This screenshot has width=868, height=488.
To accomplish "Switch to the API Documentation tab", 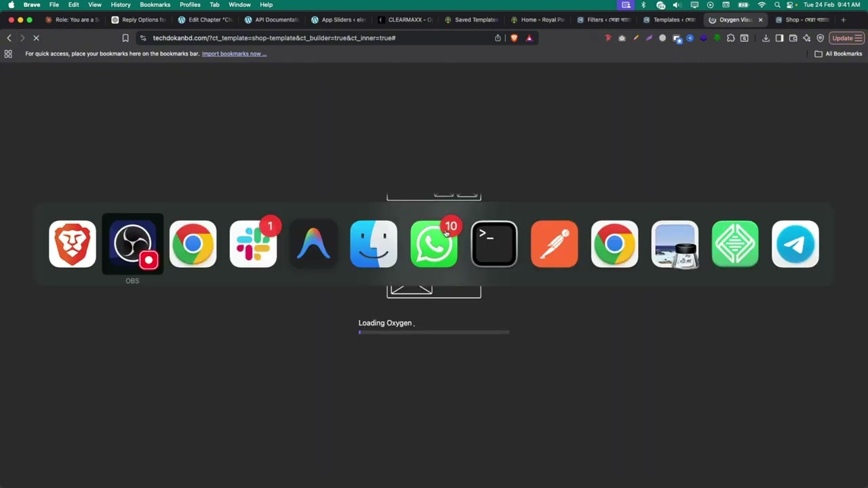I will click(271, 20).
